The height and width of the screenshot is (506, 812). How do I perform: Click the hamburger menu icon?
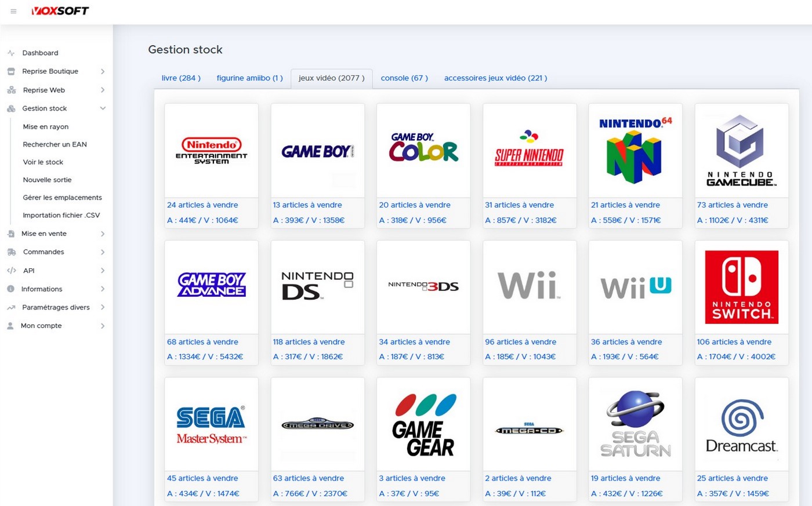pos(13,11)
